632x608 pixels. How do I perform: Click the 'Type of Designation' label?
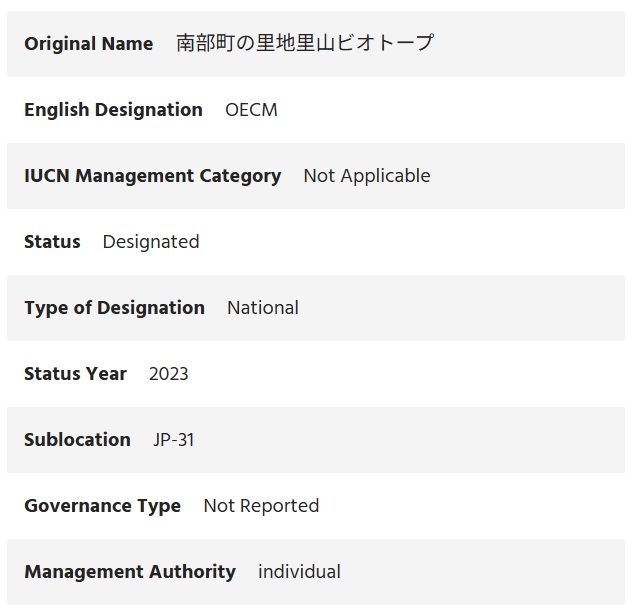[x=114, y=308]
